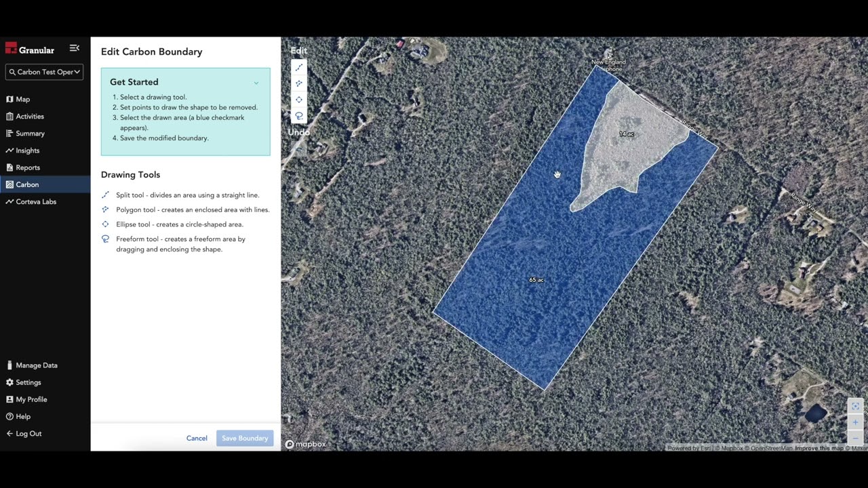Select the Split tool on the map toolbar
868x488 pixels.
(x=299, y=67)
